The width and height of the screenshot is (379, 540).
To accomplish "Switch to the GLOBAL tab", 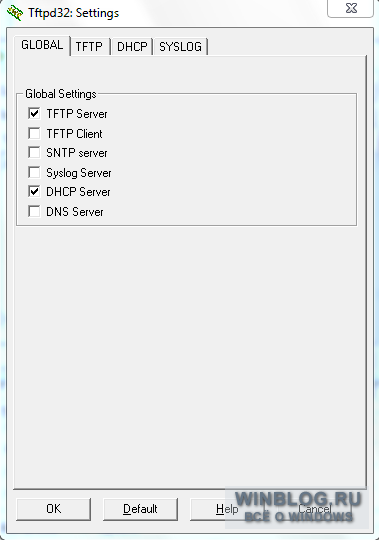I will click(42, 45).
